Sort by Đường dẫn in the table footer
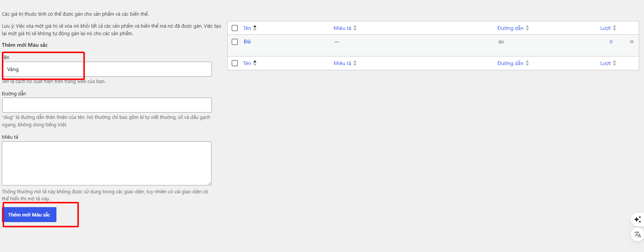This screenshot has width=644, height=252. coord(510,63)
